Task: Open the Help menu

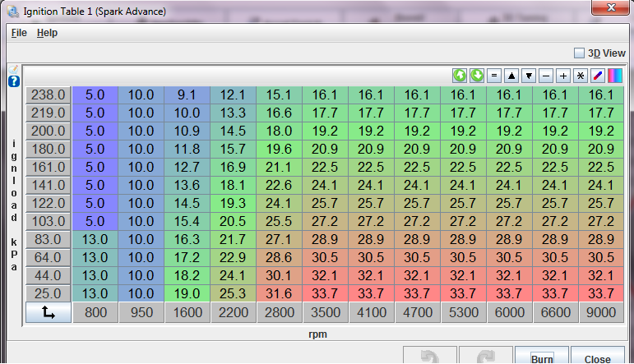Action: pos(47,33)
